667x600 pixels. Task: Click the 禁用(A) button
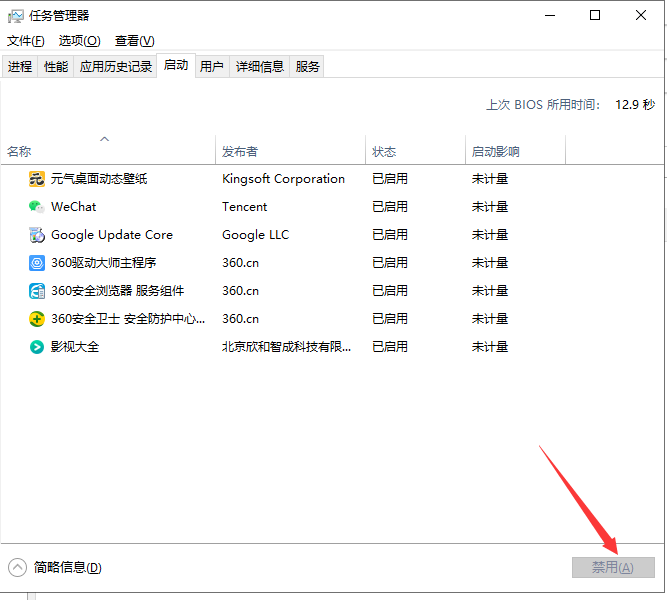(613, 567)
